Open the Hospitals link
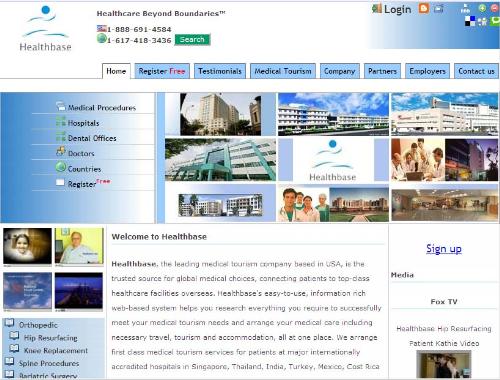This screenshot has height=380, width=500. (x=83, y=123)
